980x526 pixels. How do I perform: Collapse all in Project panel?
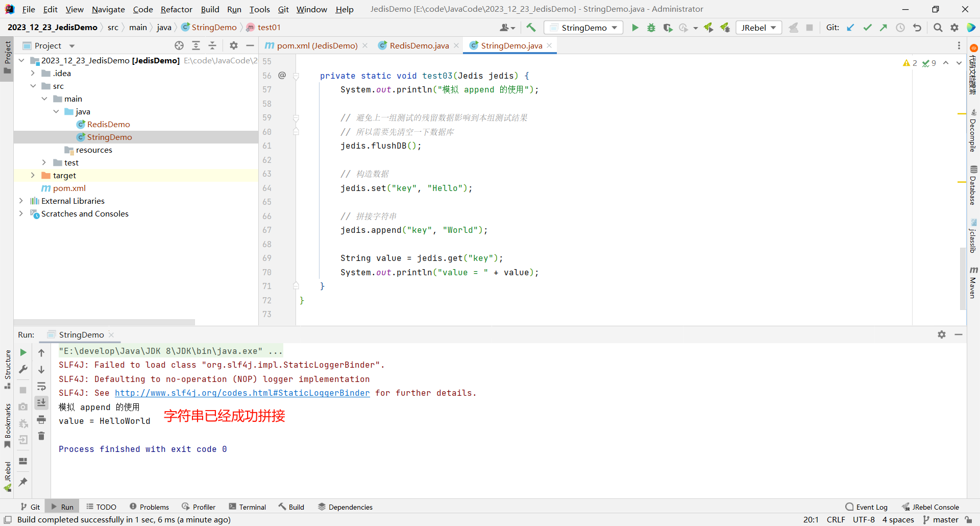click(212, 45)
